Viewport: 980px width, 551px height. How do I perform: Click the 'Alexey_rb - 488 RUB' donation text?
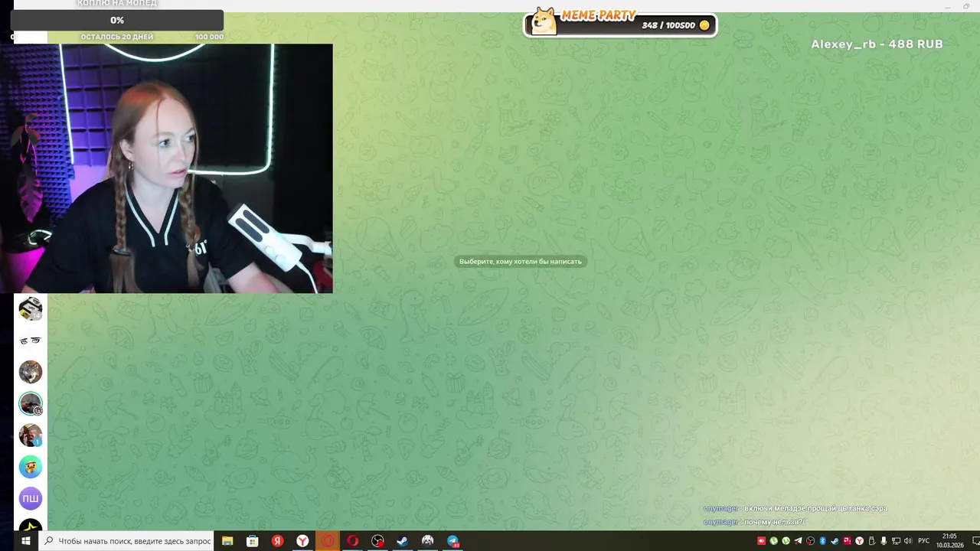point(877,44)
